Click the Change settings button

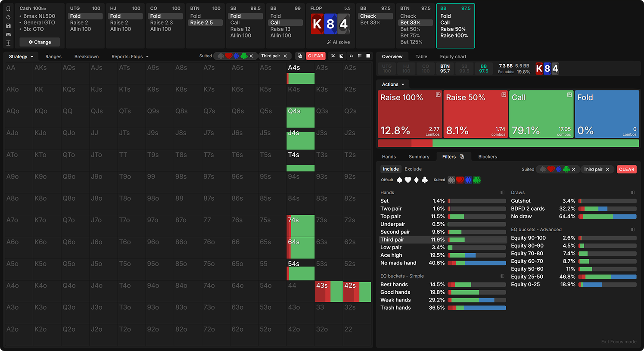(x=40, y=42)
